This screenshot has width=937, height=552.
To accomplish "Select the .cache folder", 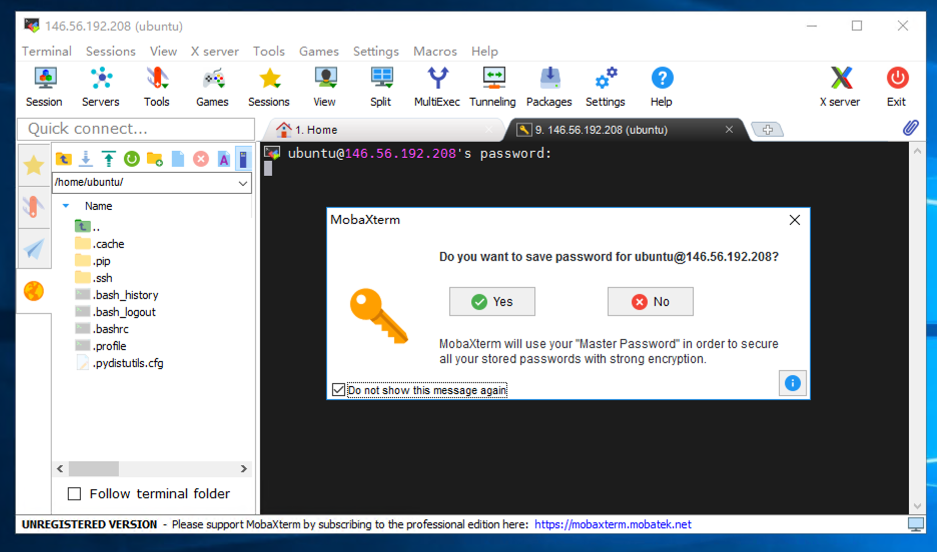I will 99,244.
